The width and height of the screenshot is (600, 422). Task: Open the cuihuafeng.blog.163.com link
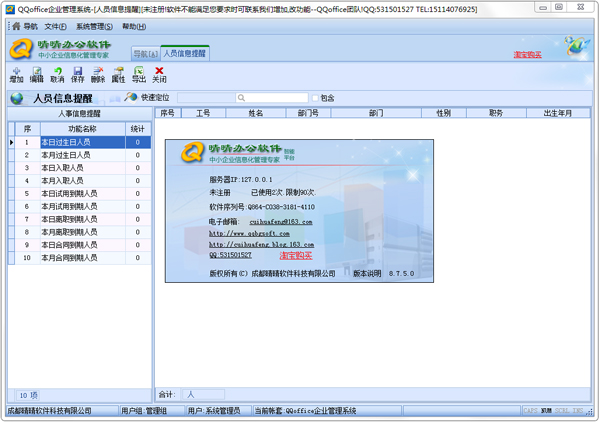pos(261,244)
